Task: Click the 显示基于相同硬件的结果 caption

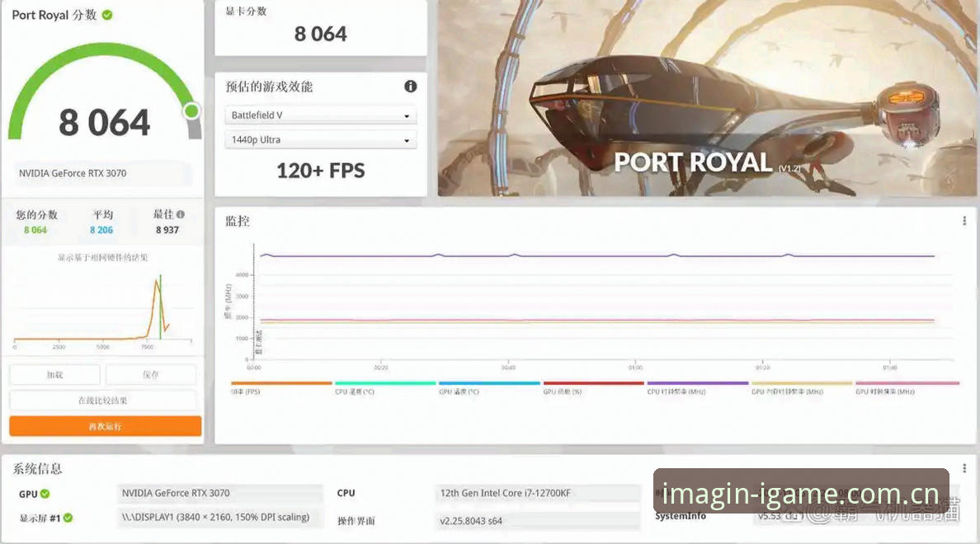Action: click(x=102, y=257)
